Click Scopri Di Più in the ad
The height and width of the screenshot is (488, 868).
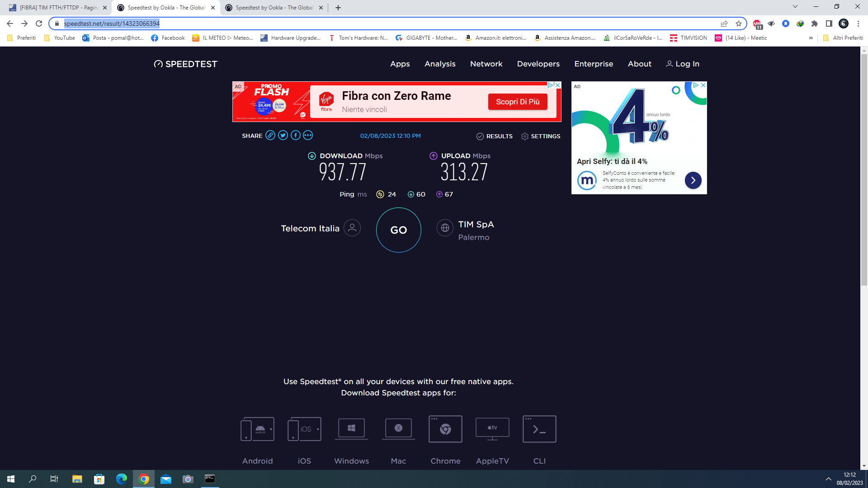click(x=518, y=102)
